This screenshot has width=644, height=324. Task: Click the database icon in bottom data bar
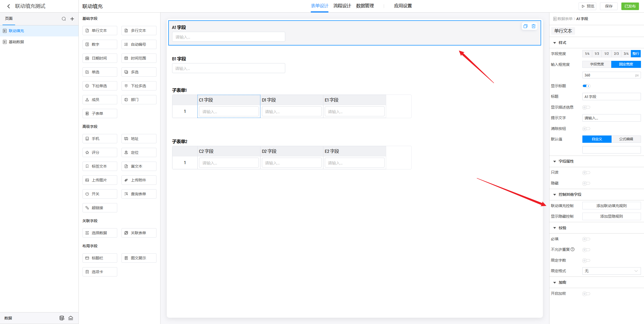tap(62, 318)
